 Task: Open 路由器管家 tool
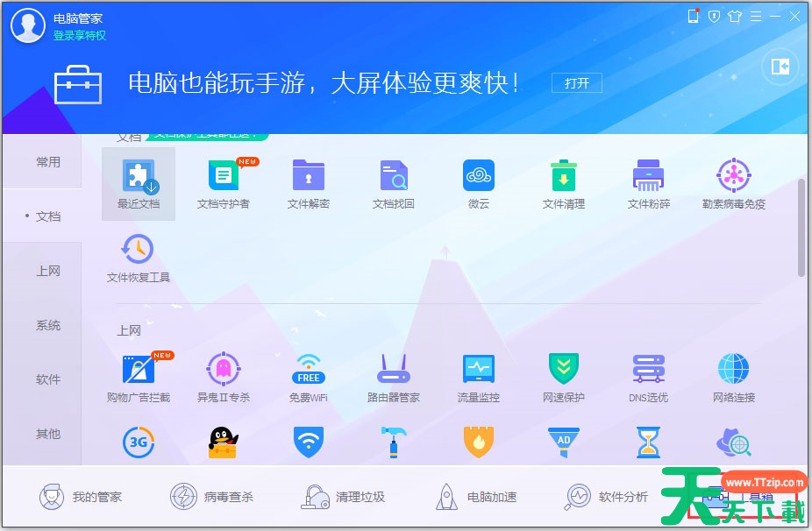tap(394, 378)
